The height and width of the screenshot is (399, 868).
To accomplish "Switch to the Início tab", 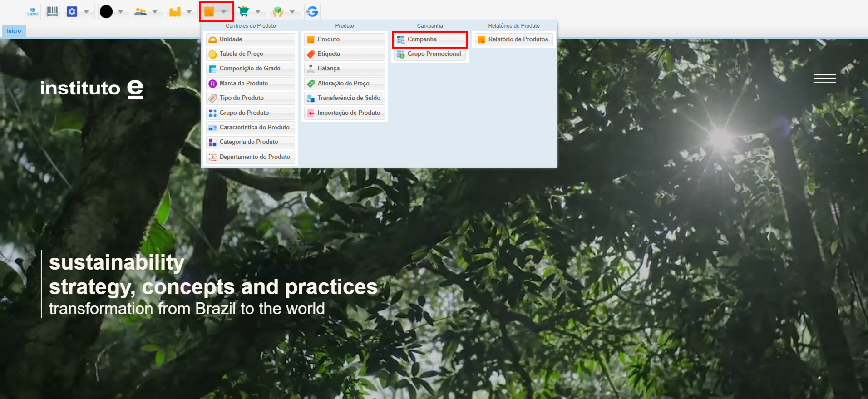I will pos(14,31).
